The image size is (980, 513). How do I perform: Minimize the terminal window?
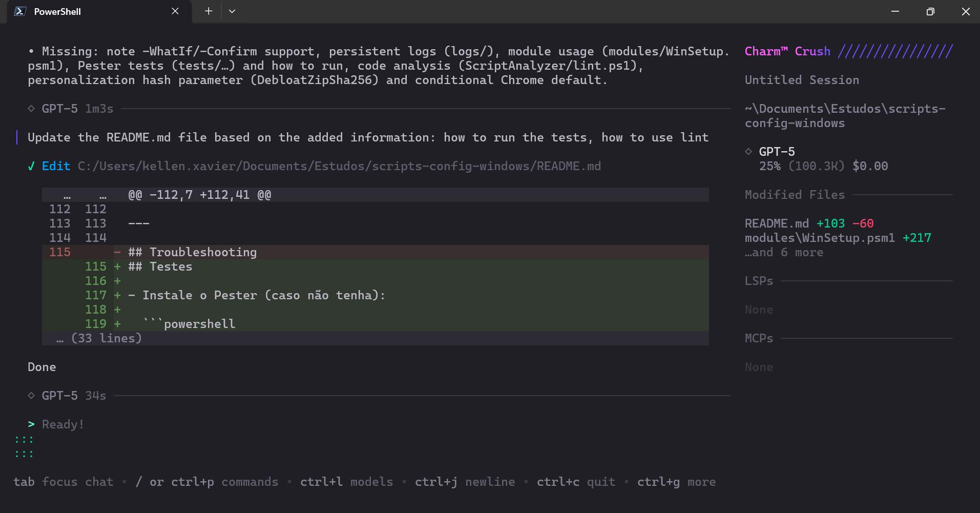click(895, 11)
